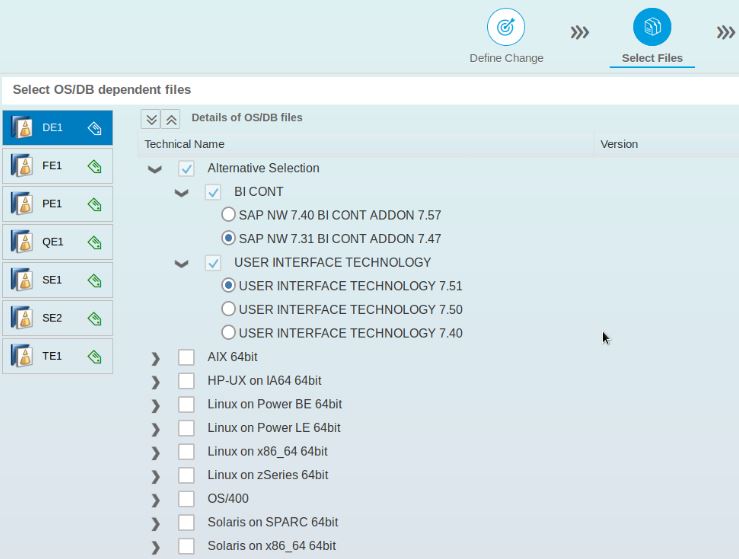Click the green tag icon next to PE1
The height and width of the screenshot is (559, 739).
pyautogui.click(x=95, y=205)
